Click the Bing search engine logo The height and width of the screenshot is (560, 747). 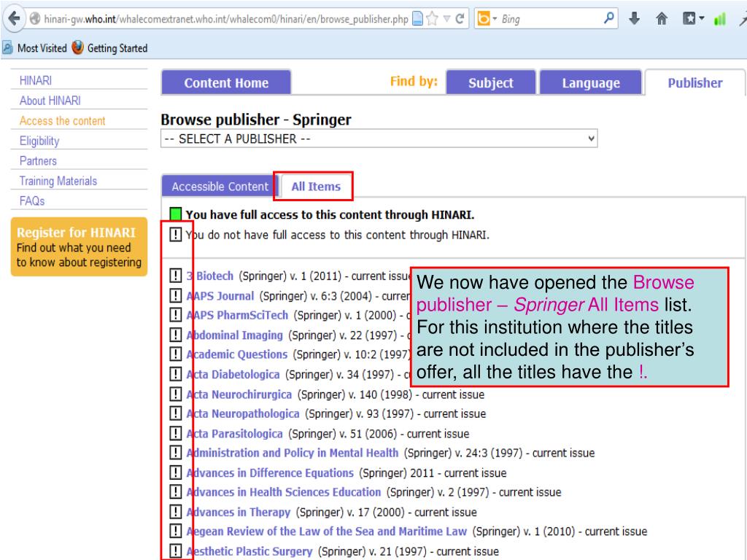[x=484, y=19]
